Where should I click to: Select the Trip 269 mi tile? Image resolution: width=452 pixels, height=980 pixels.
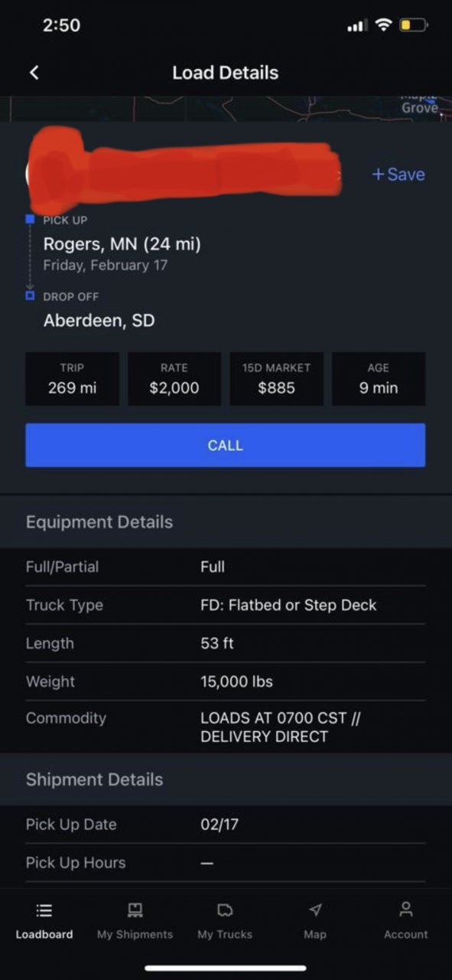pyautogui.click(x=72, y=379)
